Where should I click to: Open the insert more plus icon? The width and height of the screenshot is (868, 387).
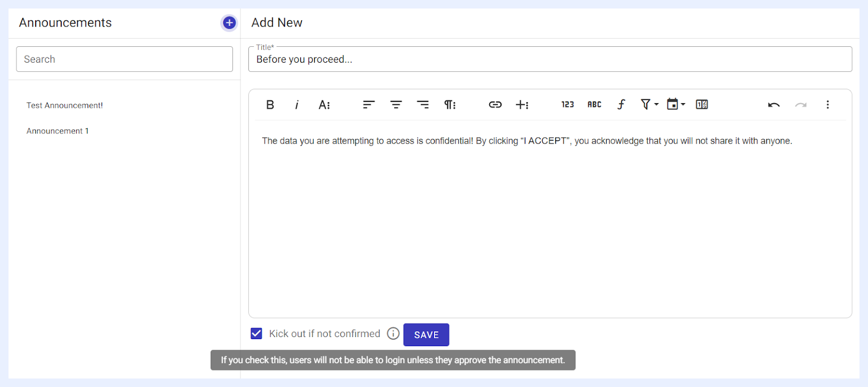click(522, 105)
